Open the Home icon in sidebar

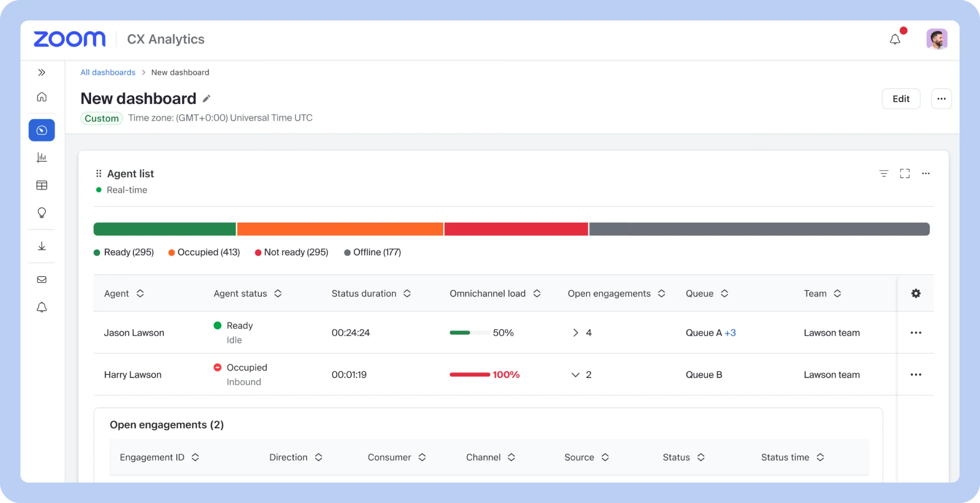pyautogui.click(x=42, y=97)
